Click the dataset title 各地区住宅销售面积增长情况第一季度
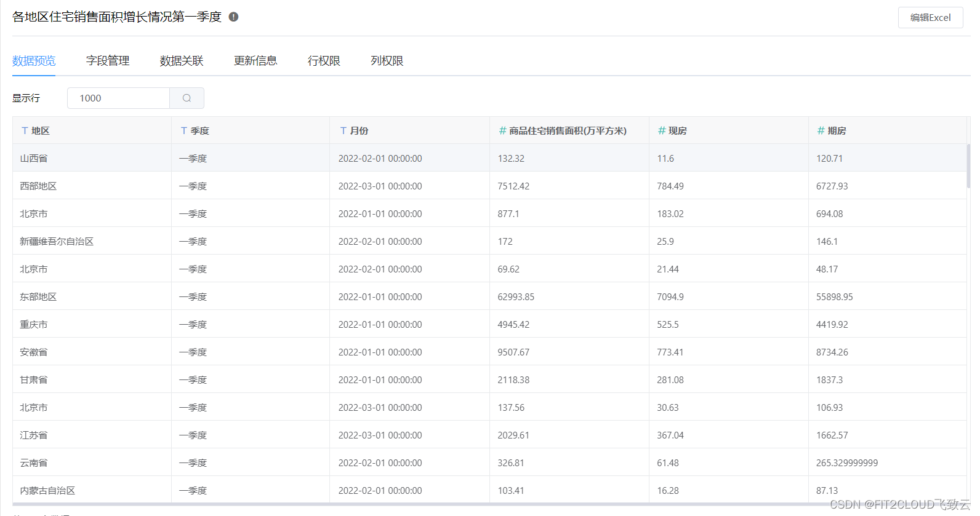Screen dimensions: 980x516 [x=117, y=17]
